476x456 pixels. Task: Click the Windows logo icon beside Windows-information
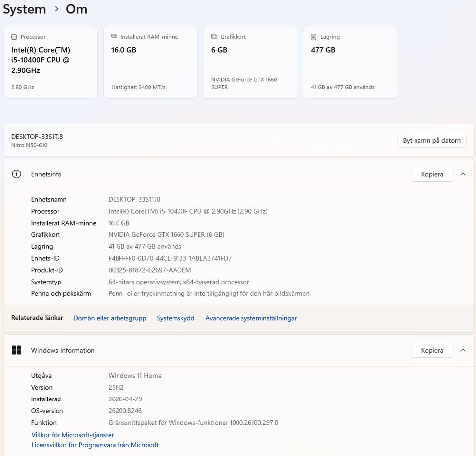tap(17, 350)
